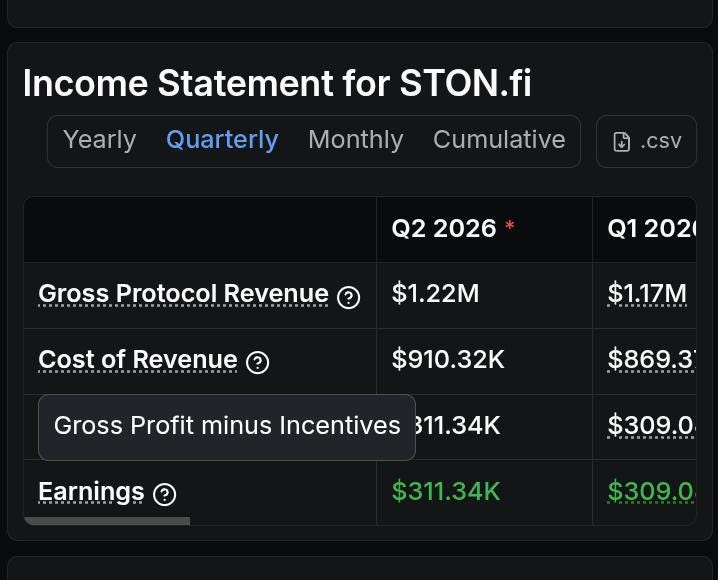The height and width of the screenshot is (580, 718).
Task: Click the Income Statement for STON.fi heading
Action: point(277,83)
